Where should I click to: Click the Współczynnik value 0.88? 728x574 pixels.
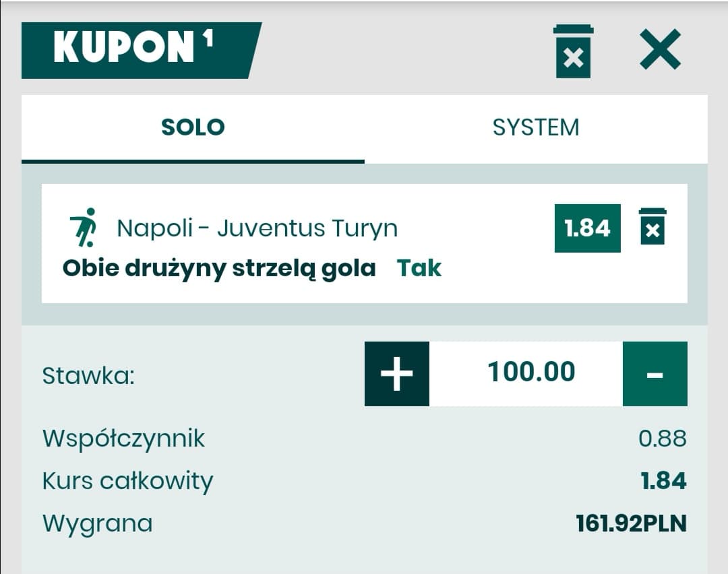click(662, 439)
